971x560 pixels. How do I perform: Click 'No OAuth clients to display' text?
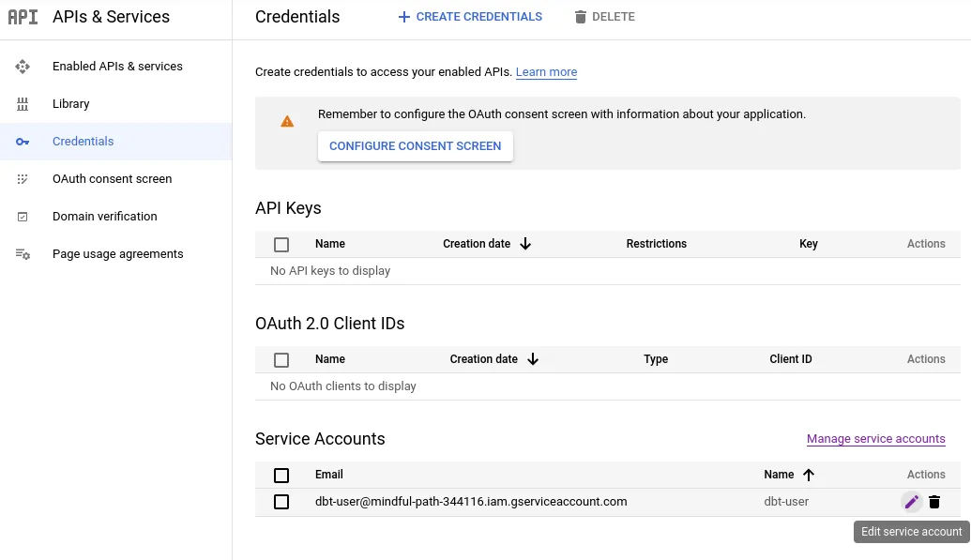[x=343, y=386]
